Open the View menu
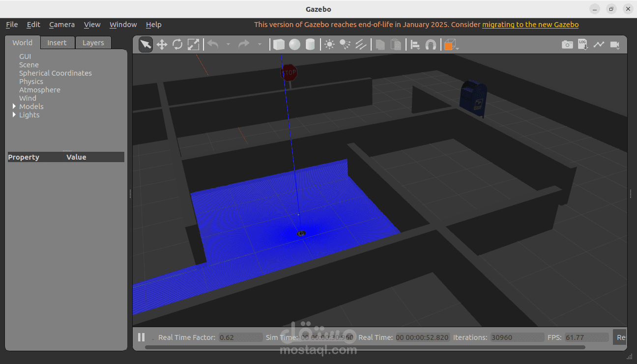Image resolution: width=637 pixels, height=364 pixels. pyautogui.click(x=92, y=25)
